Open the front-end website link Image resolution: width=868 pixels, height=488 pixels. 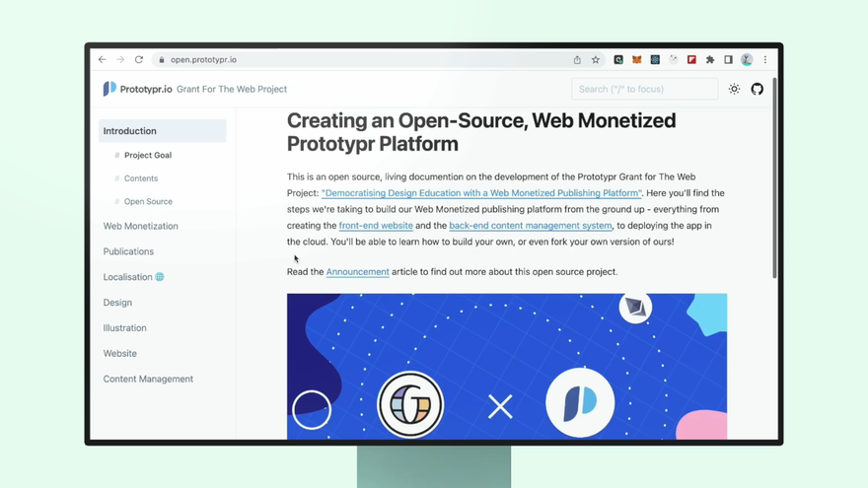click(376, 226)
